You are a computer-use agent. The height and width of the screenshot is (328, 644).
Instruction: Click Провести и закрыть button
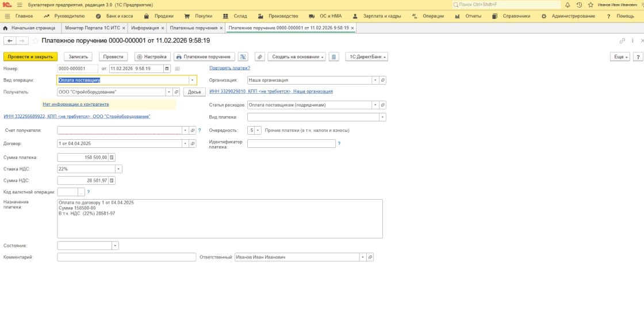(x=30, y=57)
